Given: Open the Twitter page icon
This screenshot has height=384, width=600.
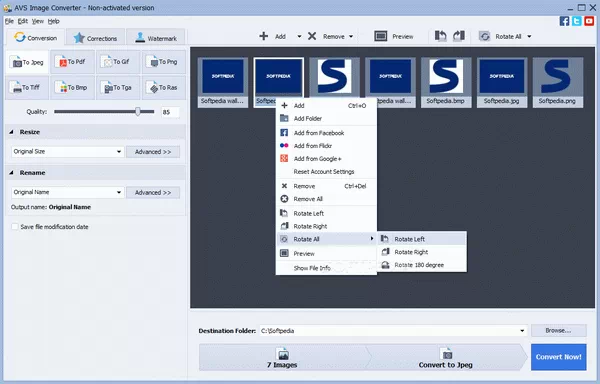Looking at the screenshot, I should click(577, 21).
